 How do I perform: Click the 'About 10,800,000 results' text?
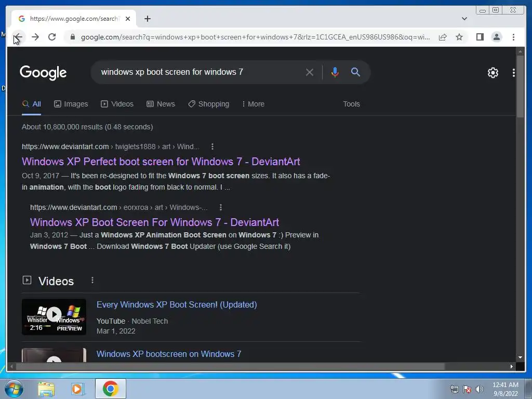point(87,127)
